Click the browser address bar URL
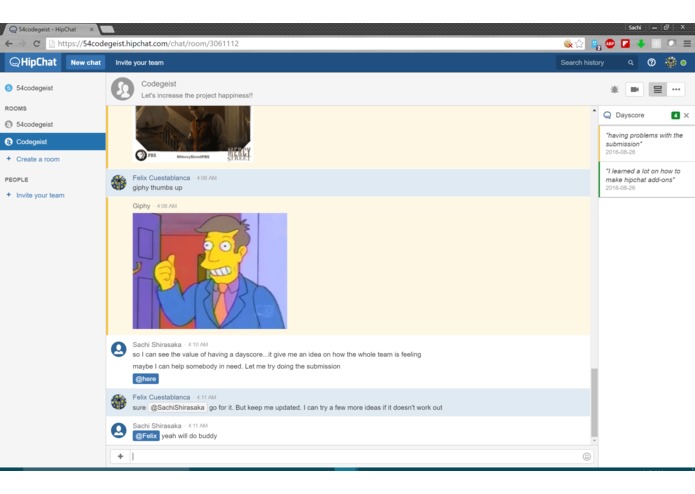The height and width of the screenshot is (494, 695). 148,43
